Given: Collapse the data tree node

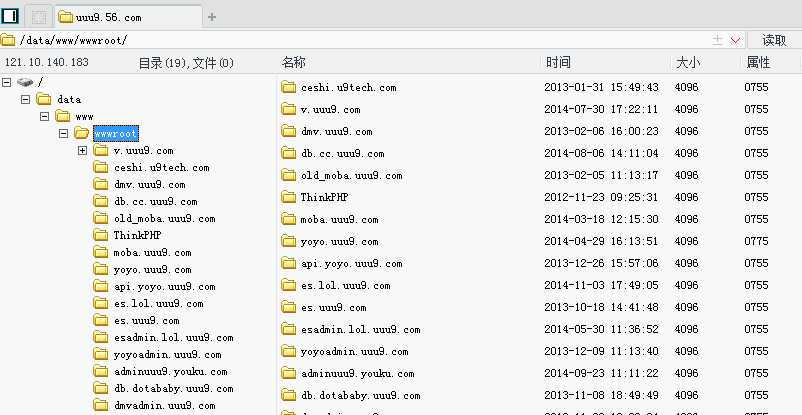Looking at the screenshot, I should (x=25, y=99).
